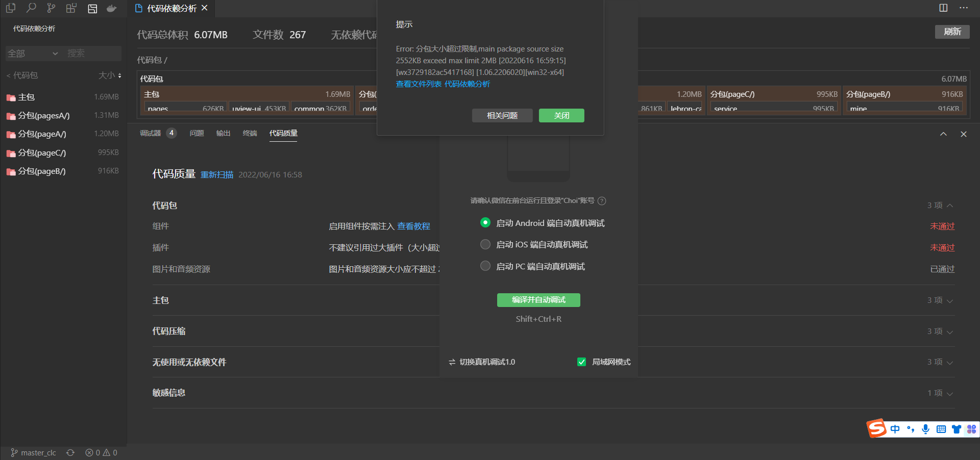
Task: Open the 代码依赖分析 link in error dialog
Action: pyautogui.click(x=467, y=84)
